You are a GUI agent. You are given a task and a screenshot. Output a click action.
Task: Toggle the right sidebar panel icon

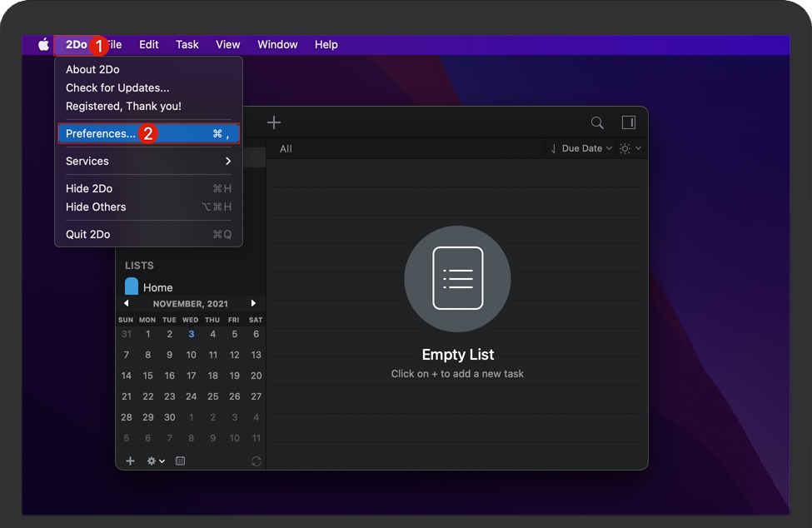tap(629, 122)
